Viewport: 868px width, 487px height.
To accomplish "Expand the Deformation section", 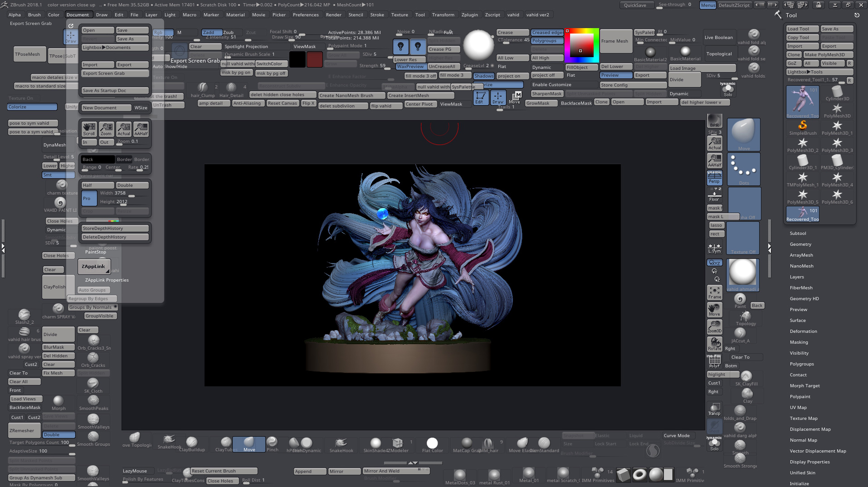I will click(803, 331).
